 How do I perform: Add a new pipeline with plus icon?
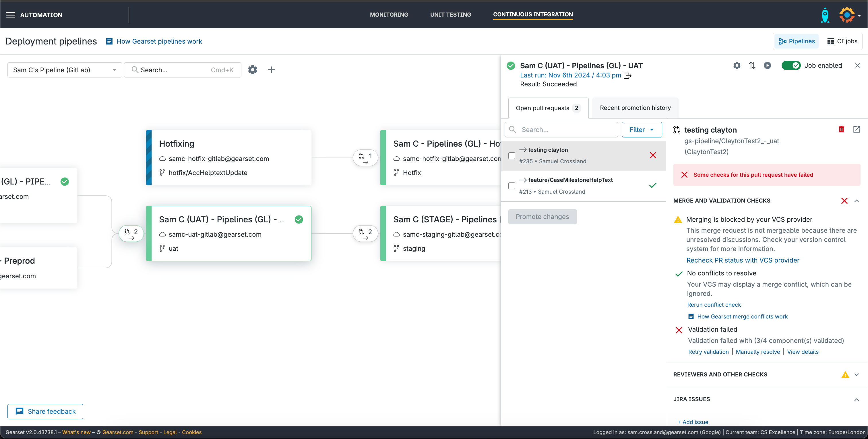pyautogui.click(x=271, y=70)
